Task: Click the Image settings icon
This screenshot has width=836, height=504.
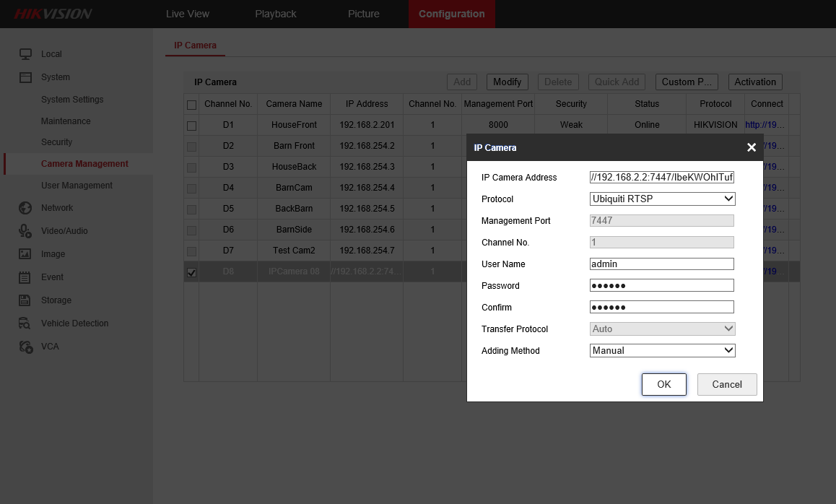Action: pyautogui.click(x=25, y=254)
